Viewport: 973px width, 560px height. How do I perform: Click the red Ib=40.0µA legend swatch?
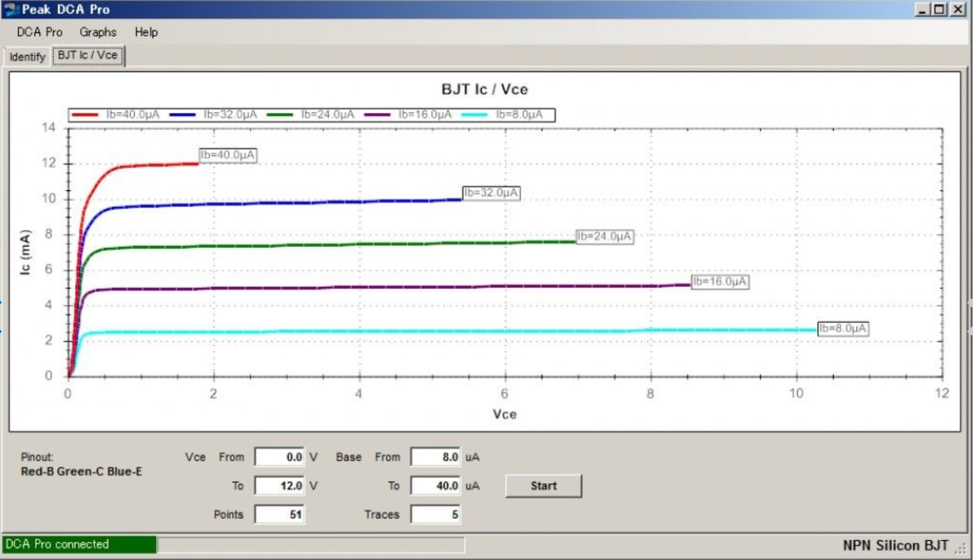coord(85,115)
